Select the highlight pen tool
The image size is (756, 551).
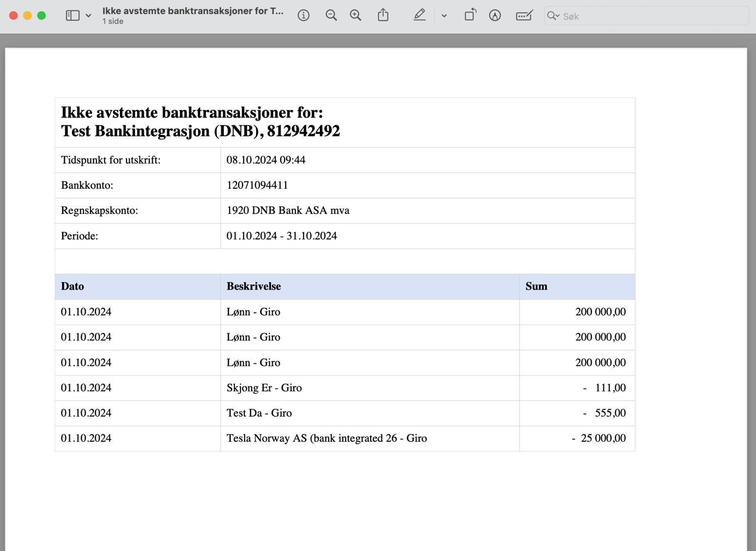(419, 15)
